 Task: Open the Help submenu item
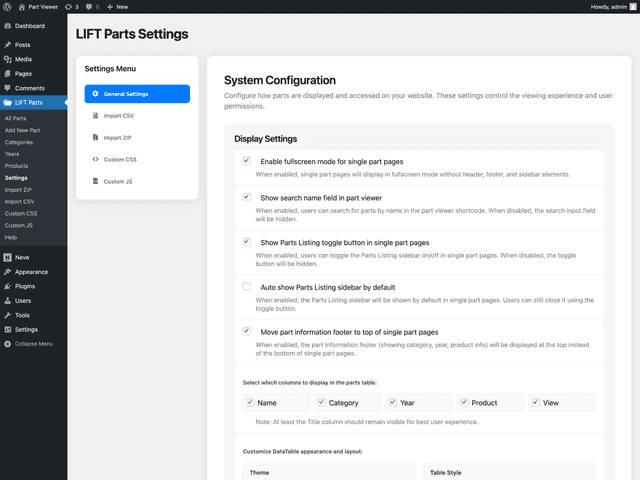(x=11, y=238)
